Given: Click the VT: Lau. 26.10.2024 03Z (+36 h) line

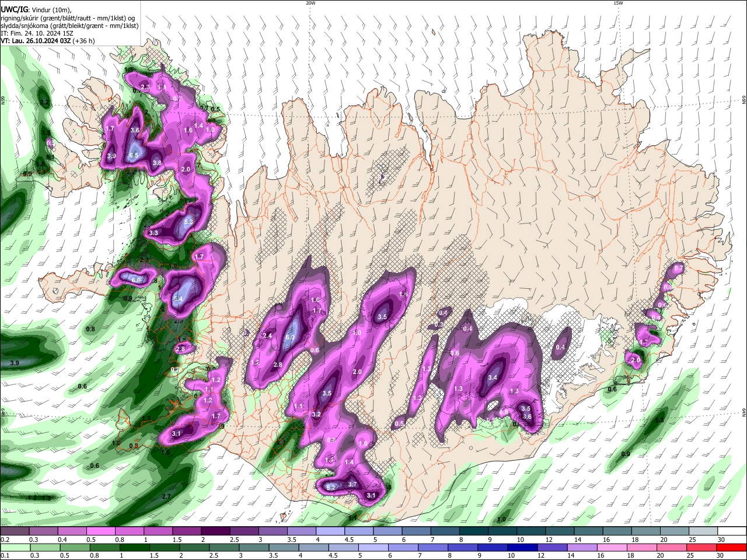Looking at the screenshot, I should [x=47, y=41].
